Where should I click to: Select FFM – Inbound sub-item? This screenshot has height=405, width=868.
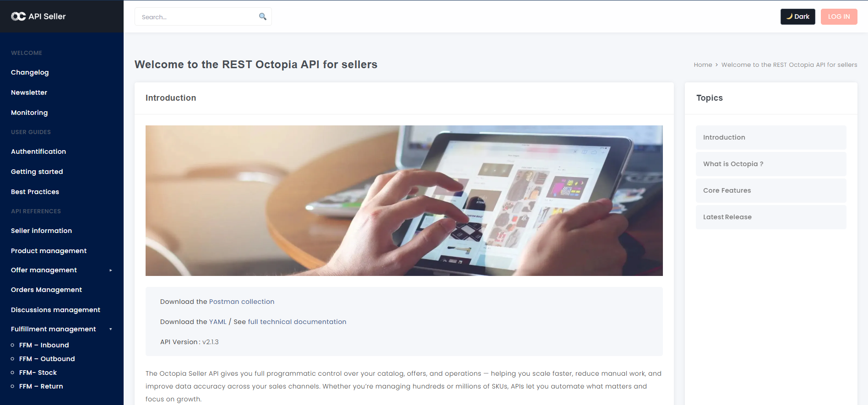point(44,345)
